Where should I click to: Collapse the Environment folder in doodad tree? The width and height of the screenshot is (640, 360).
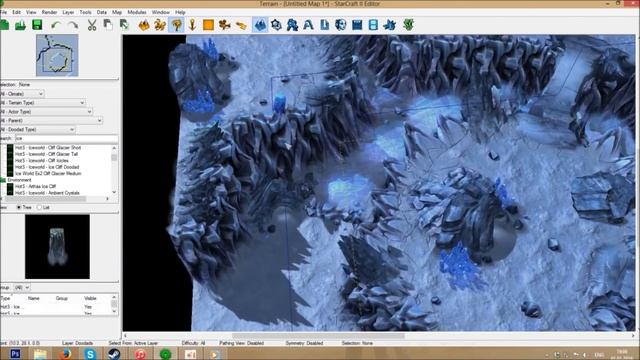pyautogui.click(x=3, y=180)
